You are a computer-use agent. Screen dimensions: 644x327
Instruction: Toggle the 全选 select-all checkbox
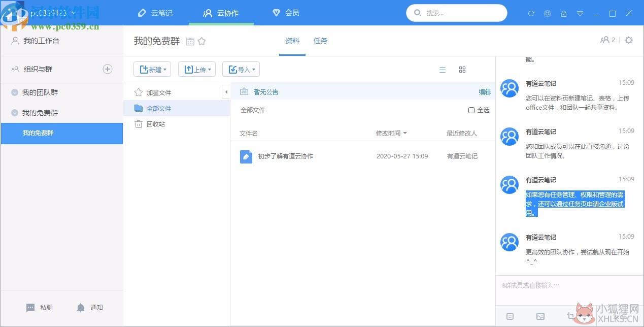click(x=471, y=110)
